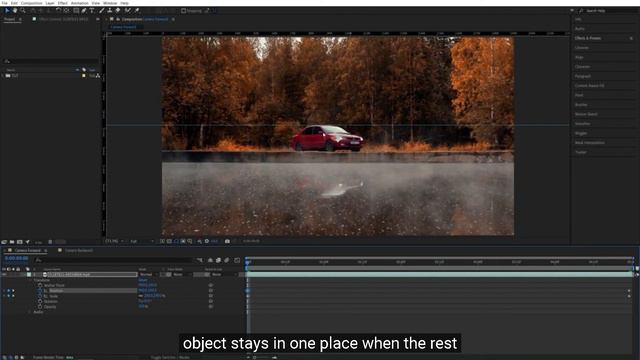
Task: Select the Selection arrow tool
Action: (x=7, y=11)
